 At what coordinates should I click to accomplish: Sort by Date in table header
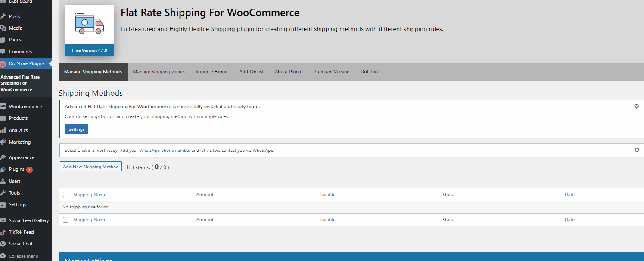click(x=569, y=195)
